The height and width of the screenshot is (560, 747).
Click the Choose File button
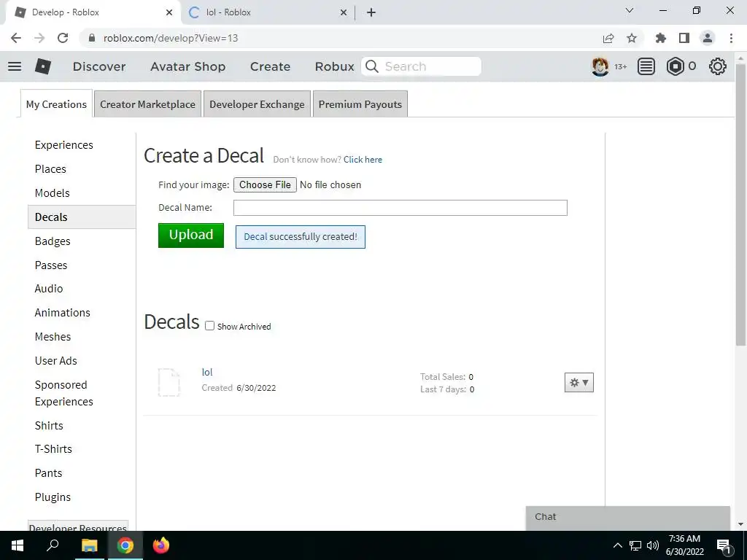pyautogui.click(x=265, y=184)
